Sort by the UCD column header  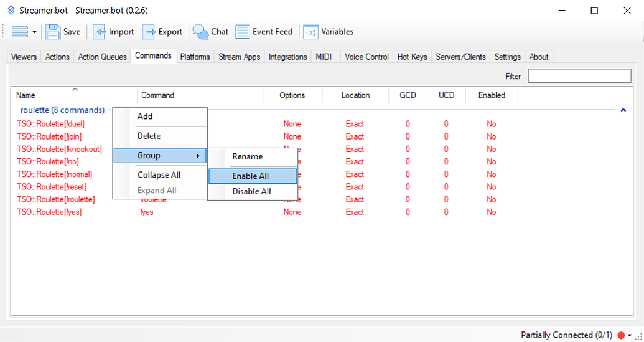[x=447, y=95]
